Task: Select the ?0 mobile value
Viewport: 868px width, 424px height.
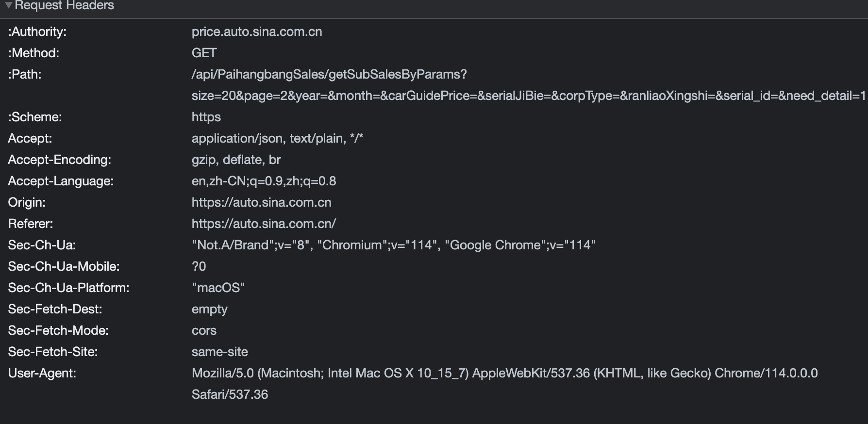Action: tap(199, 266)
